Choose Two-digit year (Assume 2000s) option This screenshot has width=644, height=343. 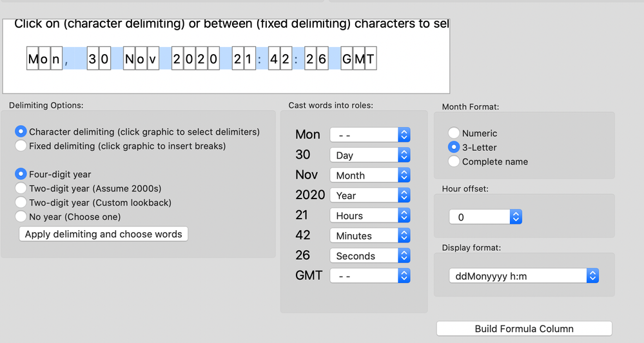tap(21, 189)
